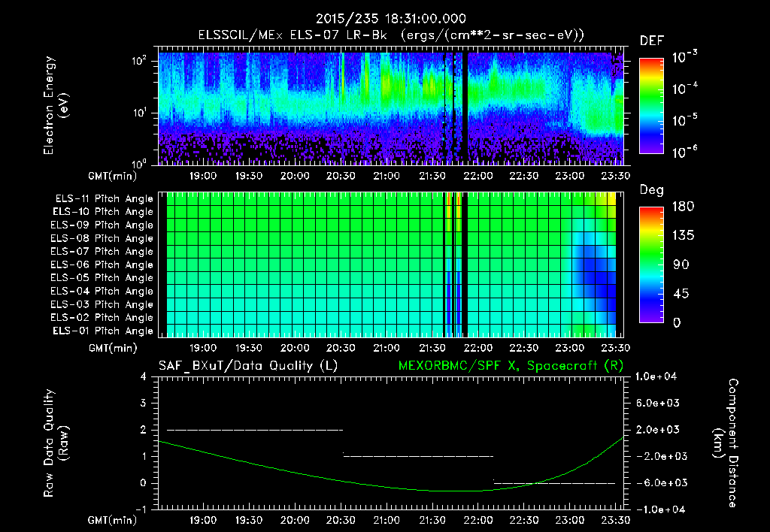The image size is (770, 532).
Task: Select the ELS-10 Pitch Angle row label
Action: point(103,212)
